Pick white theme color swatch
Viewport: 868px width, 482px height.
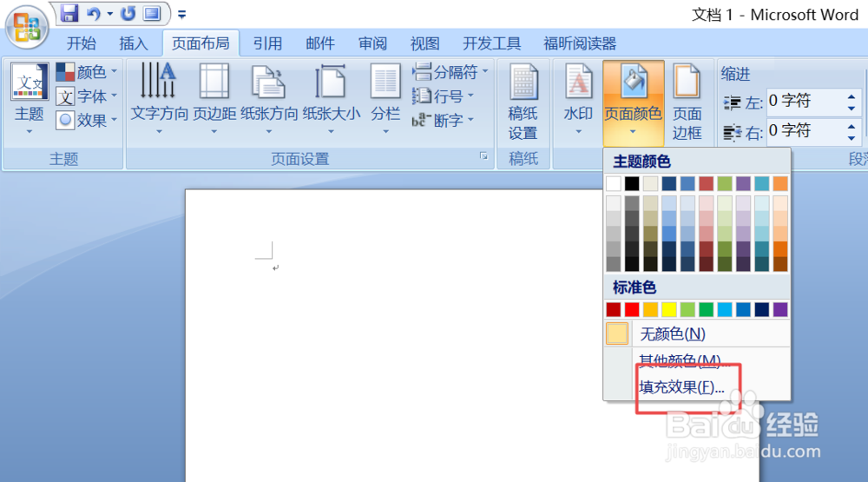(x=614, y=183)
